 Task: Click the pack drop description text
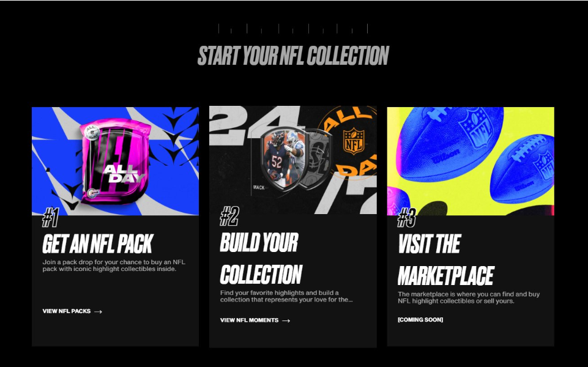pos(114,265)
